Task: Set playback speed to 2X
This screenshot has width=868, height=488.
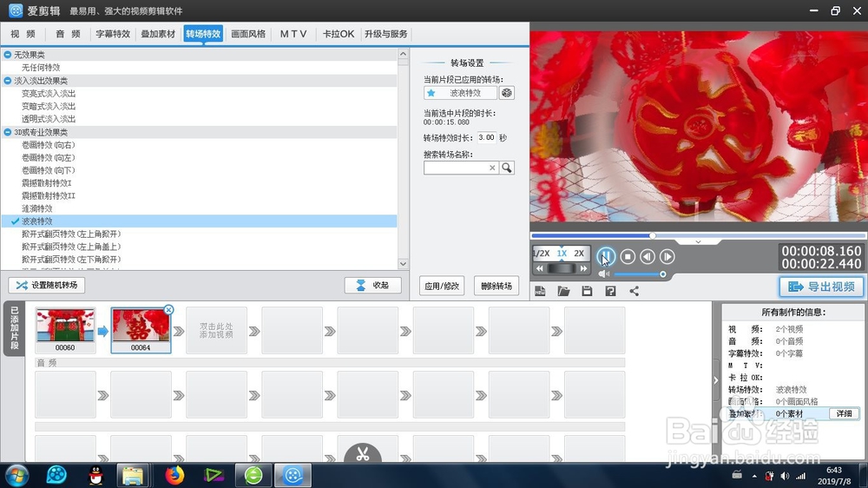Action: click(579, 254)
